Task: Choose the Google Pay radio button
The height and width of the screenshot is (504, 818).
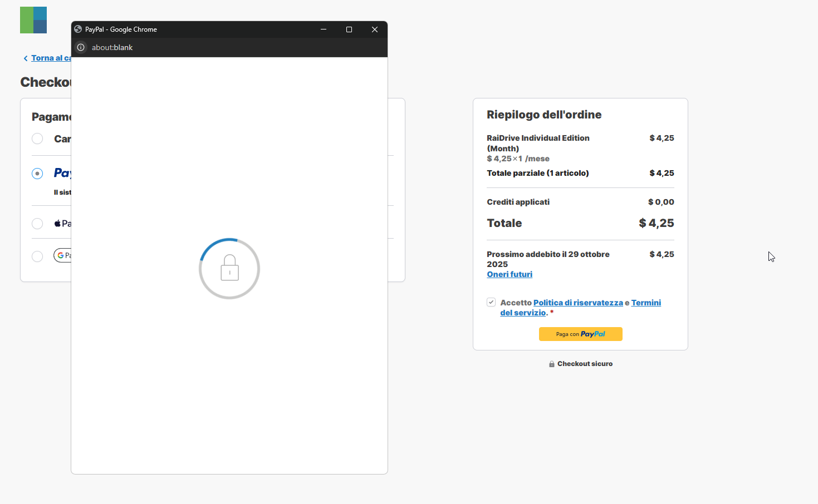Action: pyautogui.click(x=37, y=256)
